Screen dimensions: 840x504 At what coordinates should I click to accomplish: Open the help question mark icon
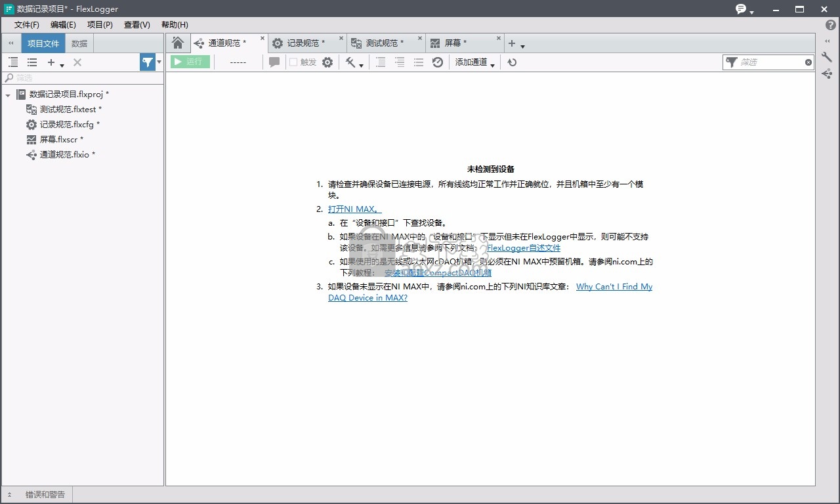click(830, 25)
